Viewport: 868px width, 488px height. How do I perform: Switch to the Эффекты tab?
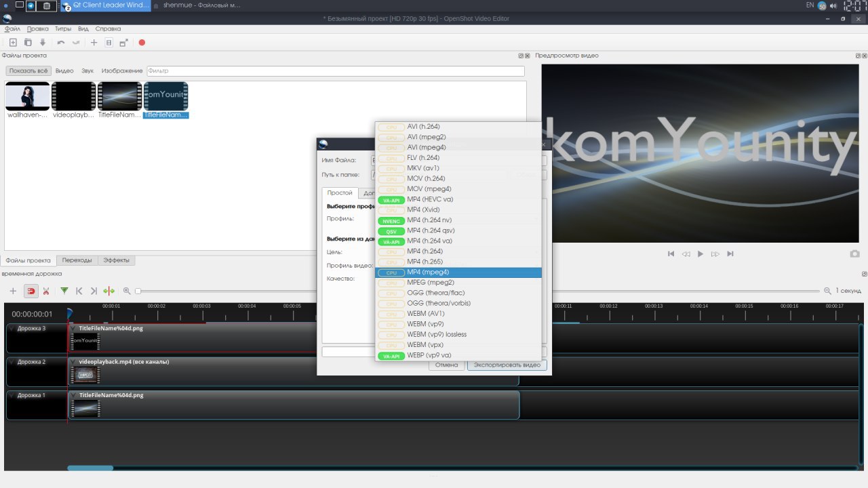tap(117, 260)
